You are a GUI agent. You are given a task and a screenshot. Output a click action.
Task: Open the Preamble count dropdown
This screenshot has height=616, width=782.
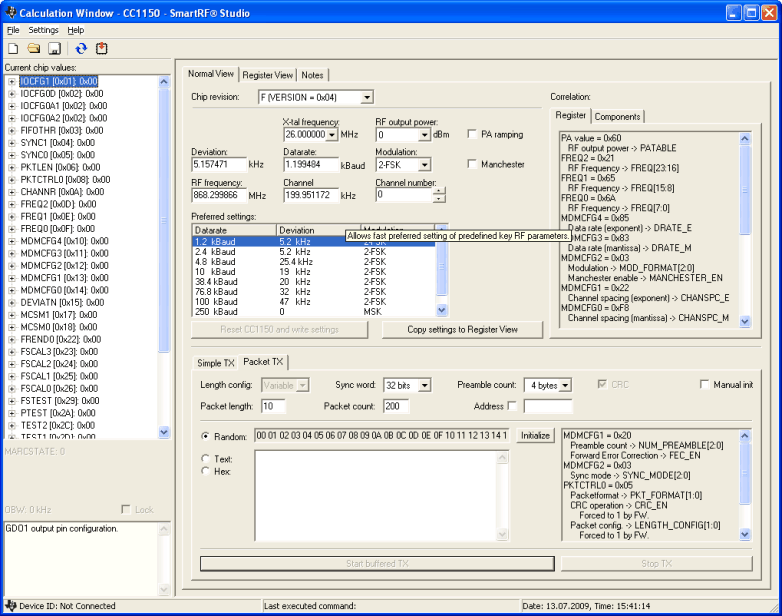[x=565, y=386]
